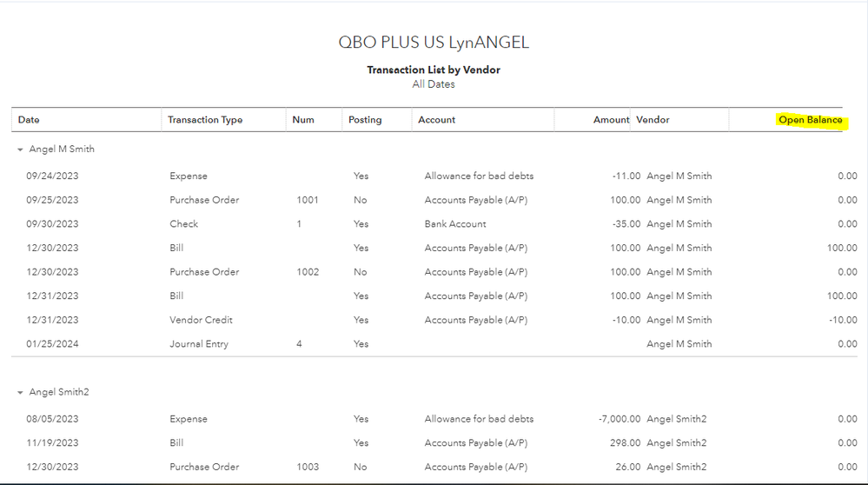
Task: Click the Account column header
Action: point(437,120)
